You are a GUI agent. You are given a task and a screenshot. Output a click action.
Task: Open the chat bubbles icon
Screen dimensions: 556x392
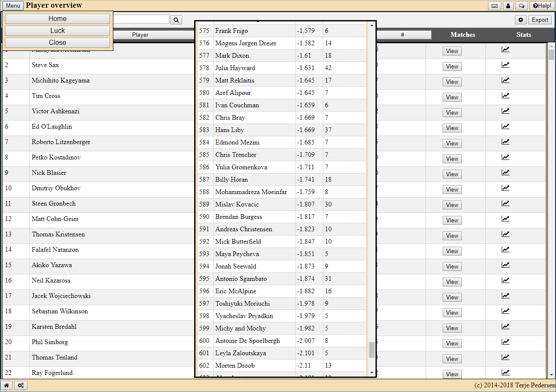click(x=521, y=6)
